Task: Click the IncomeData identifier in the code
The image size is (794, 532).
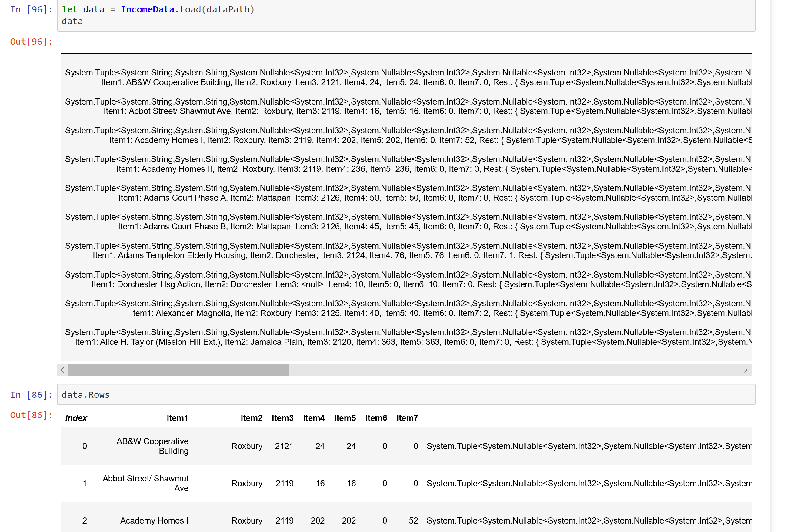Action: point(148,9)
